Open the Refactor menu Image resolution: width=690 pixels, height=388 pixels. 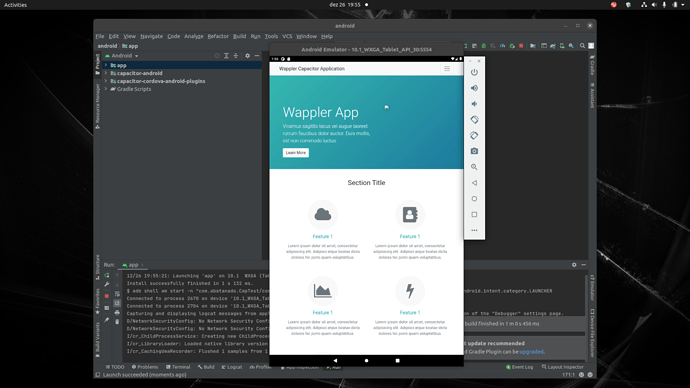tap(218, 36)
